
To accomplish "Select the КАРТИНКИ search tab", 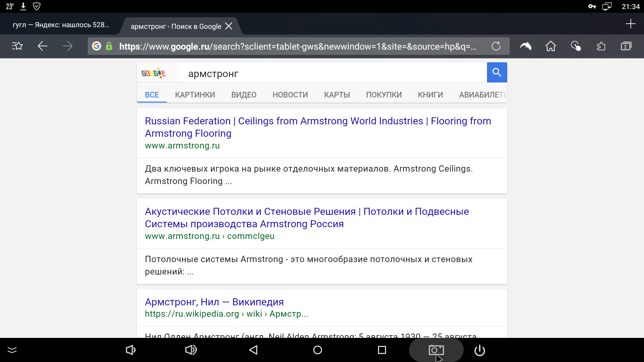I will point(195,95).
